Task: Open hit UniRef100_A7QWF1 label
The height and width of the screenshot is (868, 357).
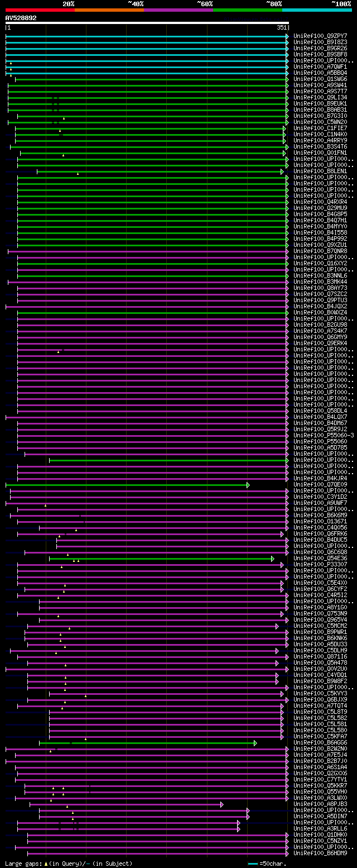Action: coord(320,66)
